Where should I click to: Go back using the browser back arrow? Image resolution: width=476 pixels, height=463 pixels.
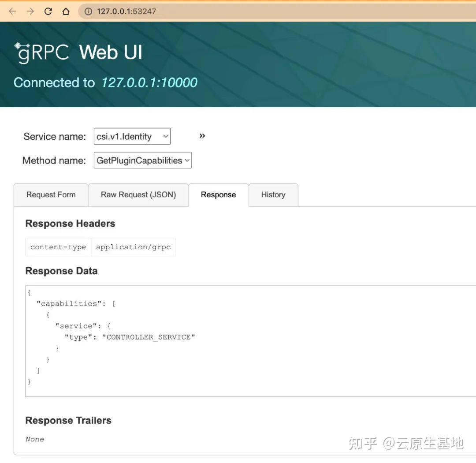click(x=12, y=11)
